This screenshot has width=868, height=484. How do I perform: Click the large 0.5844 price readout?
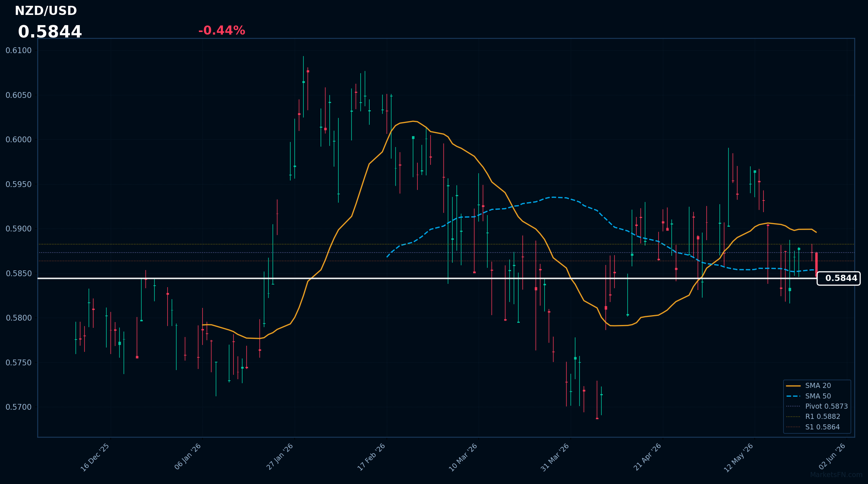coord(50,32)
